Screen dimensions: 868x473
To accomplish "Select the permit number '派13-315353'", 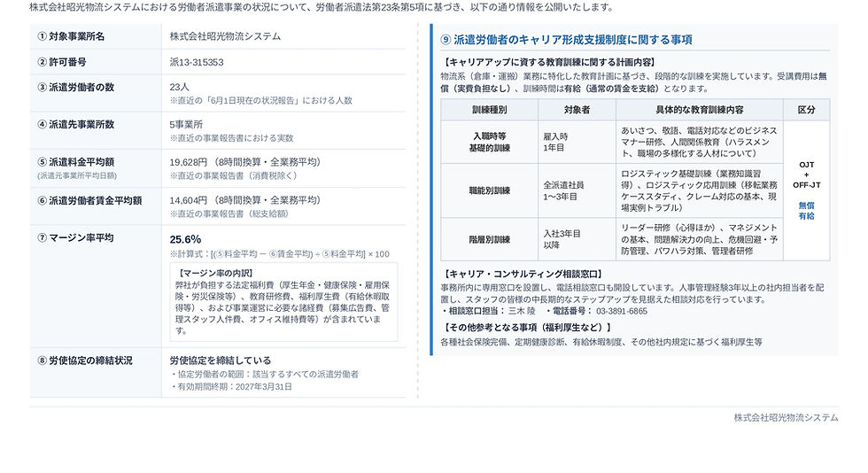I will 197,62.
